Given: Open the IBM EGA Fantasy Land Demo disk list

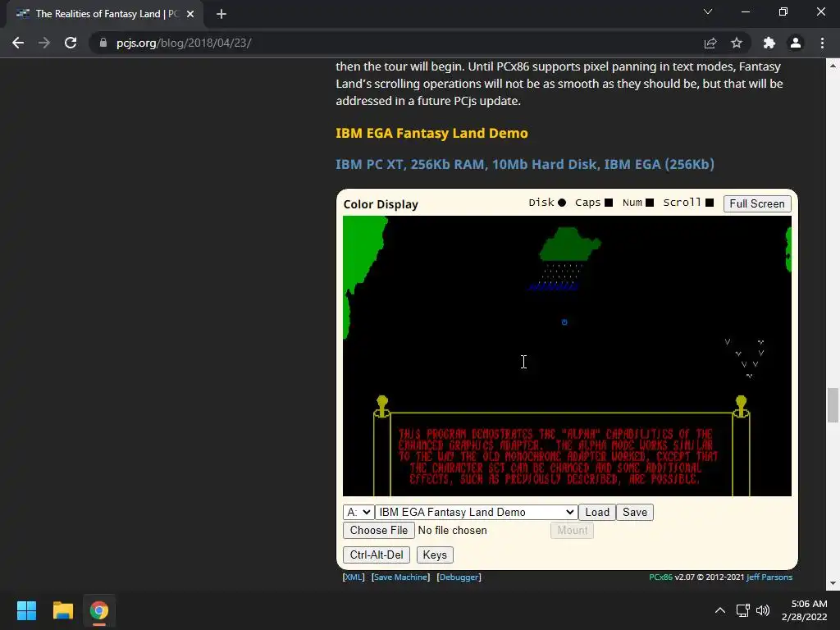Looking at the screenshot, I should [476, 512].
